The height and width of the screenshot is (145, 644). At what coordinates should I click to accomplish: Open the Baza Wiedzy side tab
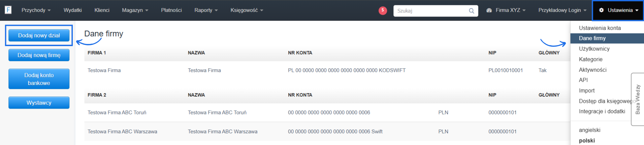638,99
